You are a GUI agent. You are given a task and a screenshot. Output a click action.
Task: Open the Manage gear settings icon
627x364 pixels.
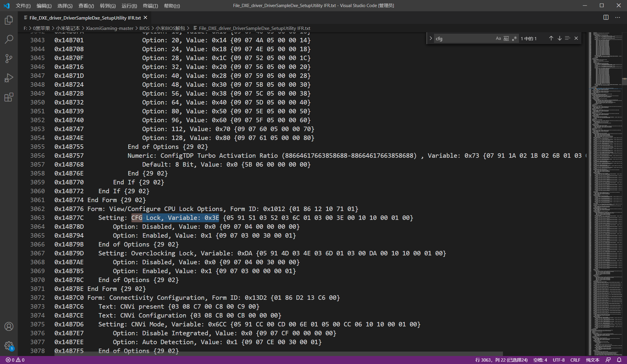(x=9, y=345)
